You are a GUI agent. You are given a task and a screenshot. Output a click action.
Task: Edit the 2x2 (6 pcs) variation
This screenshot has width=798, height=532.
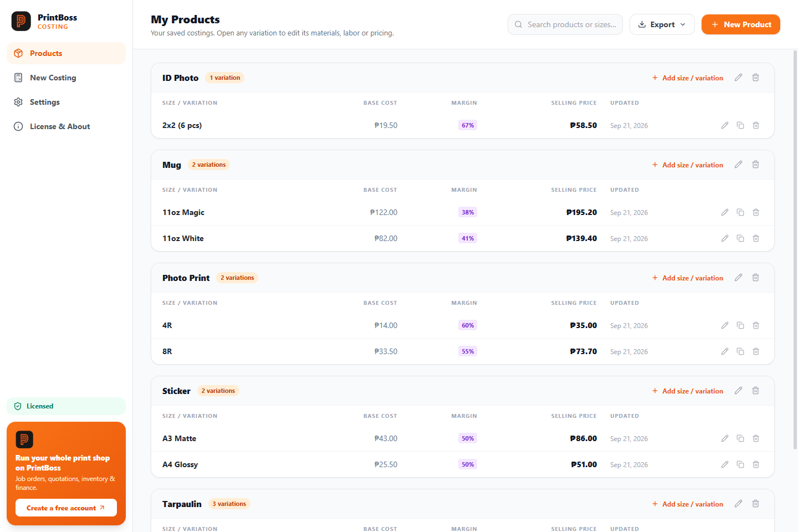pos(725,125)
